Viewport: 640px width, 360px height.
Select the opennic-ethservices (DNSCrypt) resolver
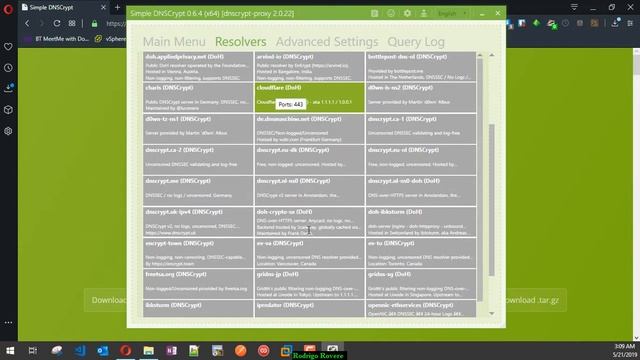point(421,309)
